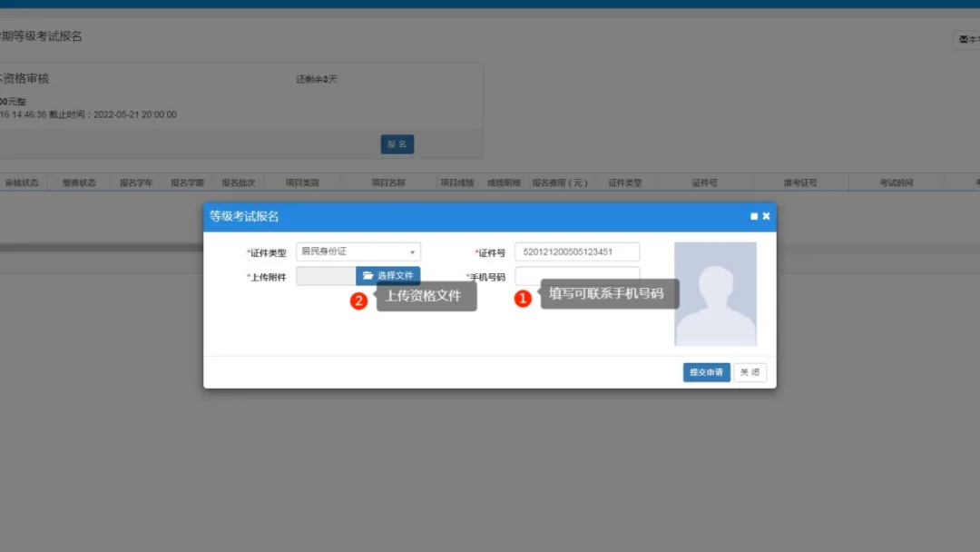Click the 证件号 table column header

coord(705,182)
